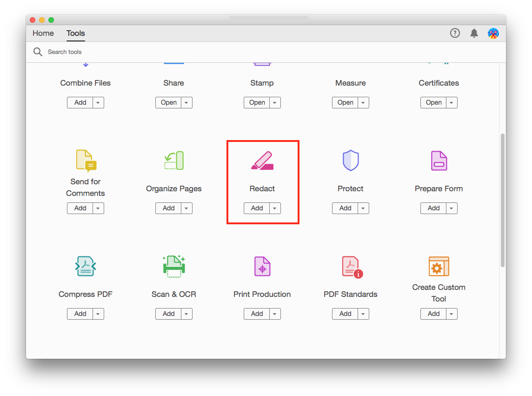Select the Send for Comments icon
The image size is (532, 396).
(86, 160)
